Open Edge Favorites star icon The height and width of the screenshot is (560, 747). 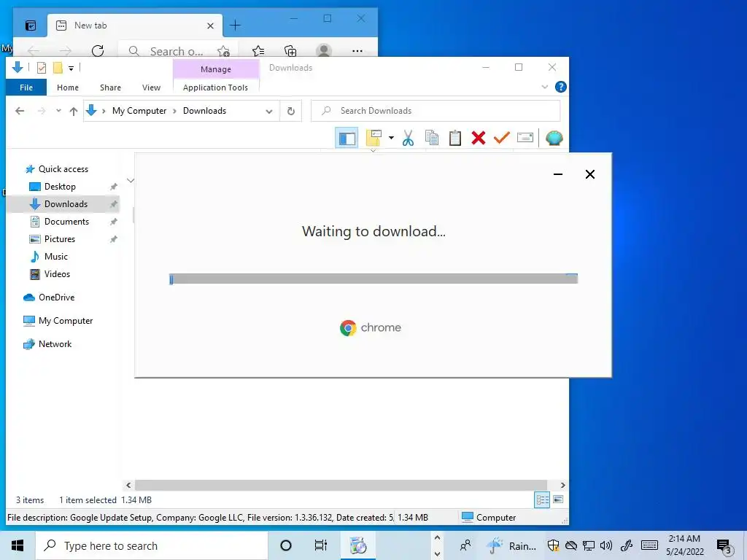(x=258, y=50)
